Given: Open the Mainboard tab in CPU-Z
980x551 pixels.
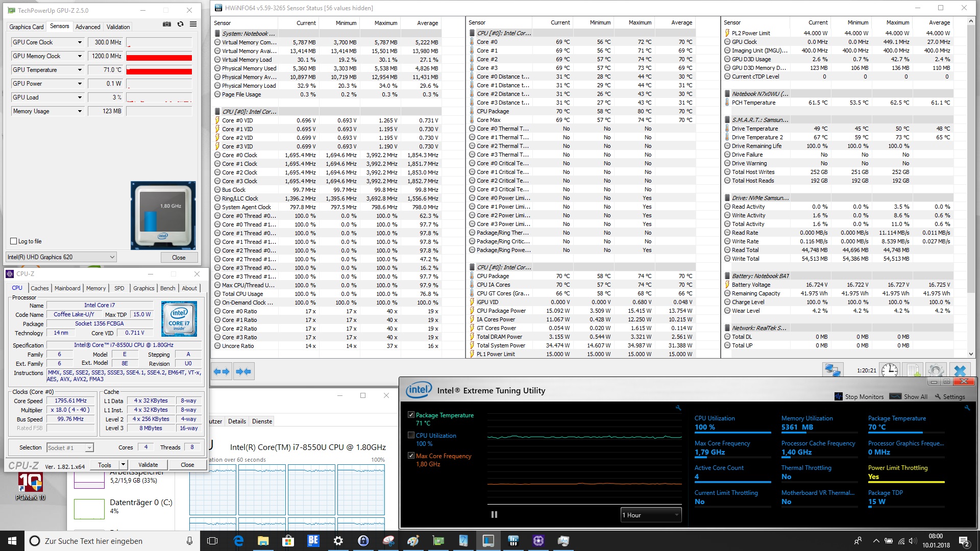Looking at the screenshot, I should click(x=67, y=288).
